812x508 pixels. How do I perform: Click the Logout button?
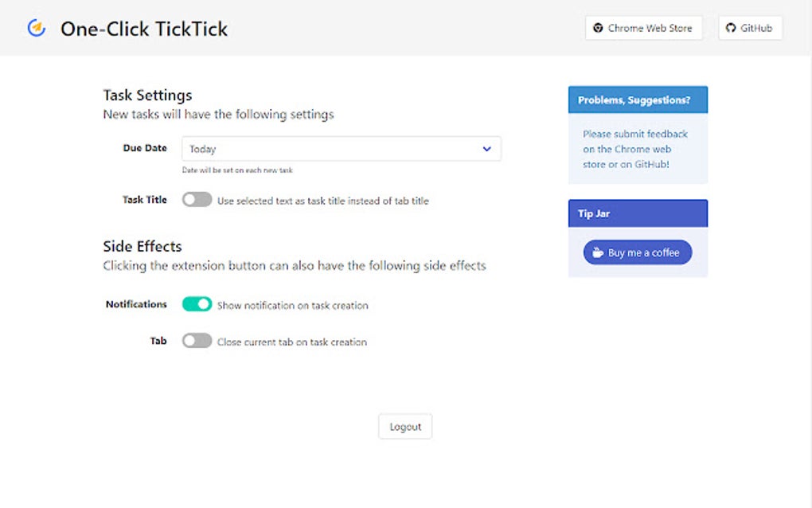click(x=405, y=426)
